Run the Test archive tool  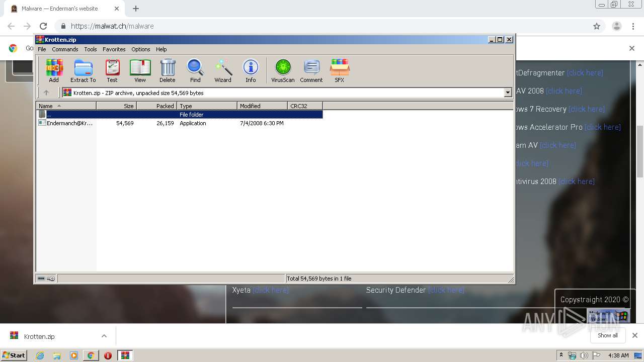[x=112, y=71]
